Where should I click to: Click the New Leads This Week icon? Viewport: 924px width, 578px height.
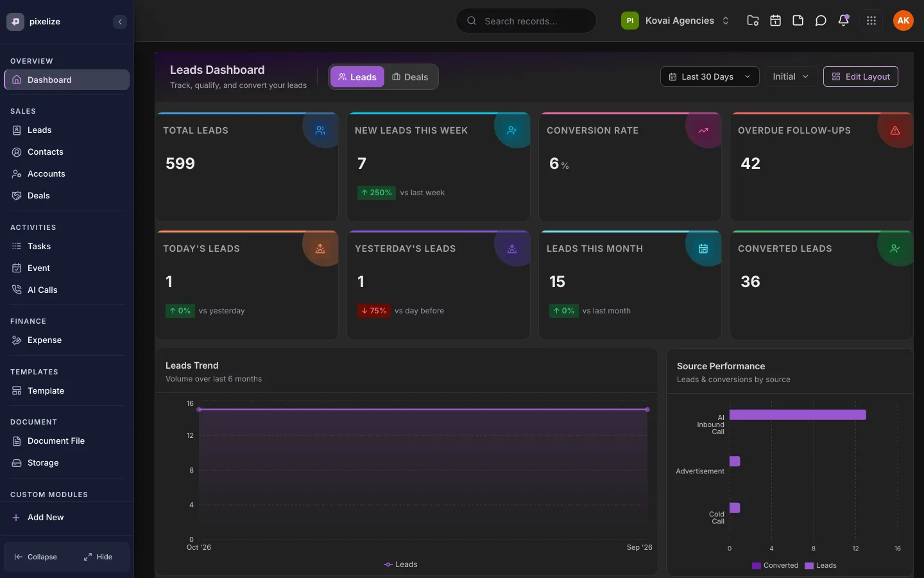512,130
